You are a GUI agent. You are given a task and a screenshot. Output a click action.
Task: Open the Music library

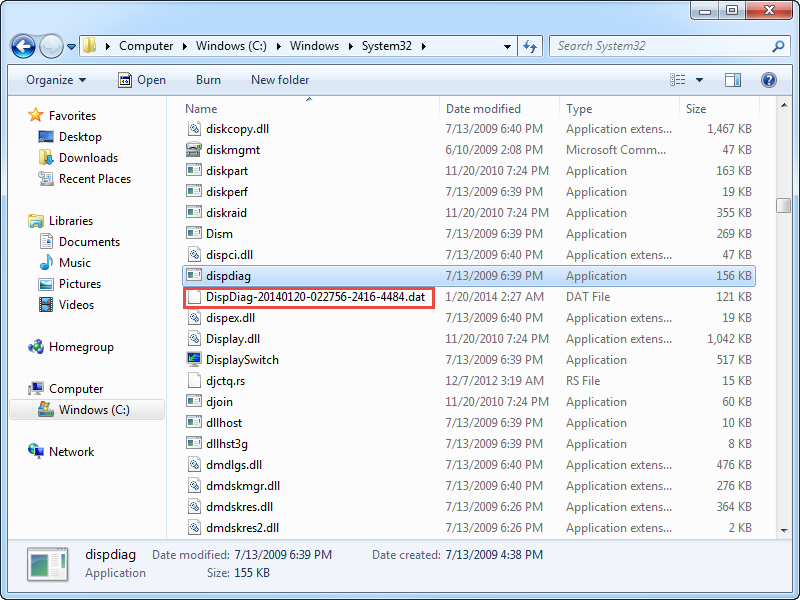[x=74, y=263]
